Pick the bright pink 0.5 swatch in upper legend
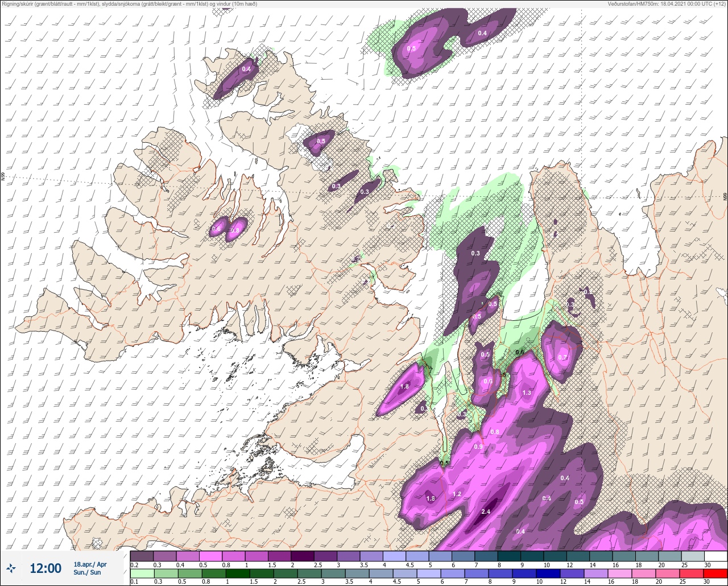Image resolution: width=728 pixels, height=586 pixels. (210, 556)
